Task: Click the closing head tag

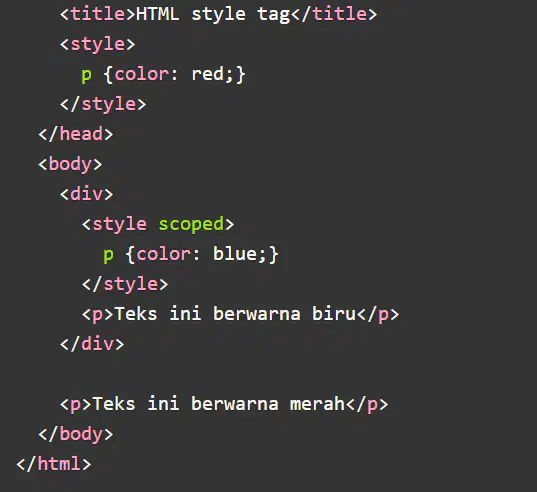Action: click(76, 134)
